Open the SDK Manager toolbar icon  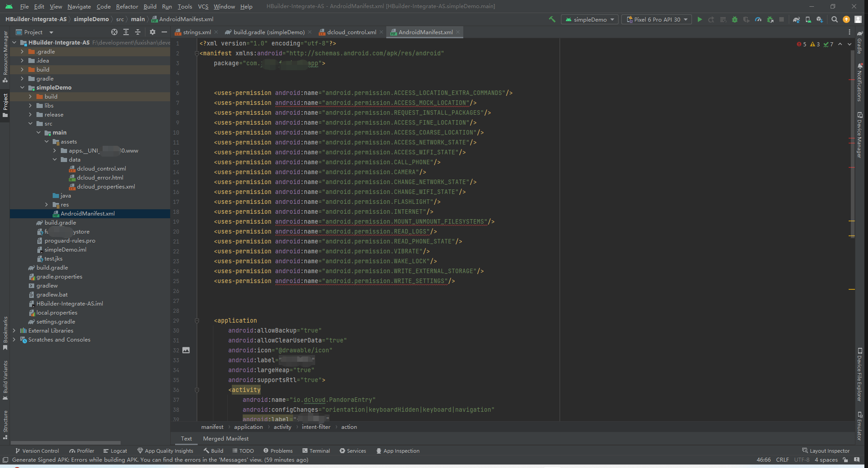tap(820, 19)
